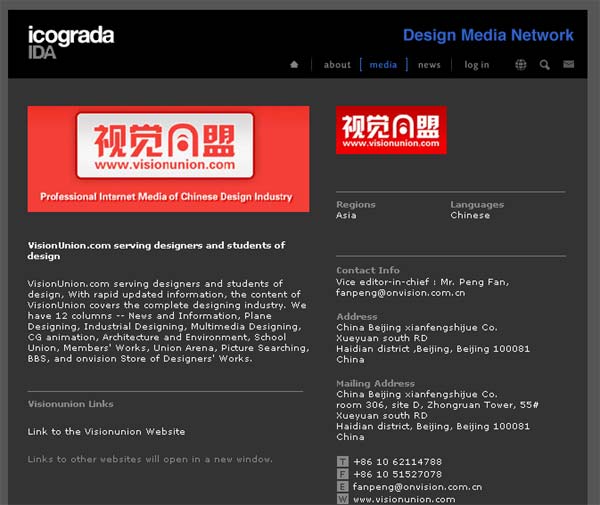Click the telephone T icon

click(x=342, y=461)
